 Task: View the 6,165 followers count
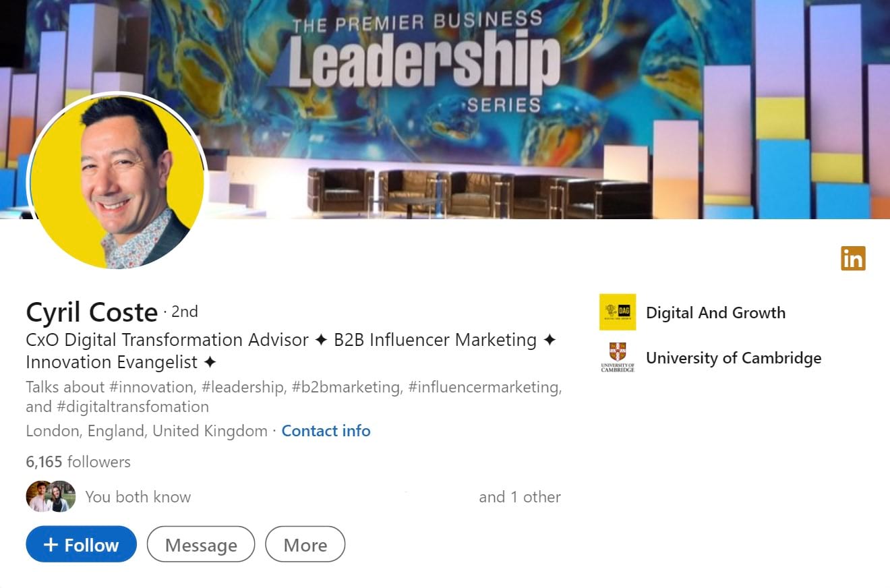(78, 462)
